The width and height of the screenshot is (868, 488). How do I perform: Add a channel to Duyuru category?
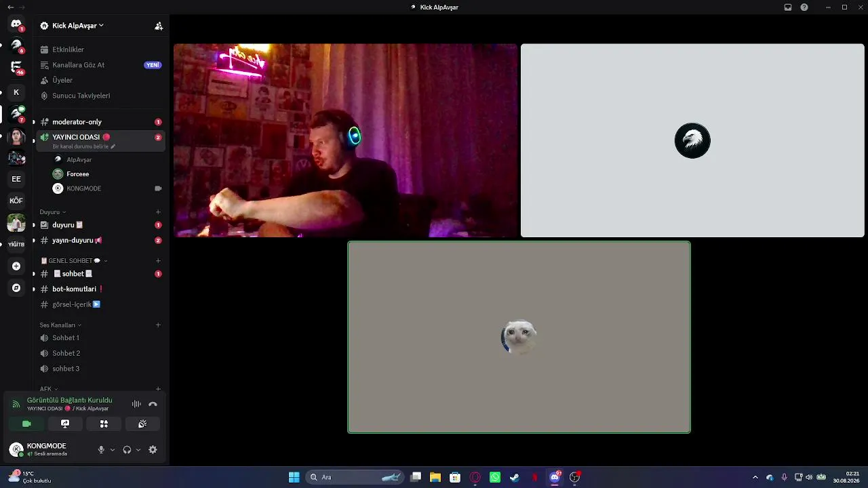pyautogui.click(x=158, y=212)
